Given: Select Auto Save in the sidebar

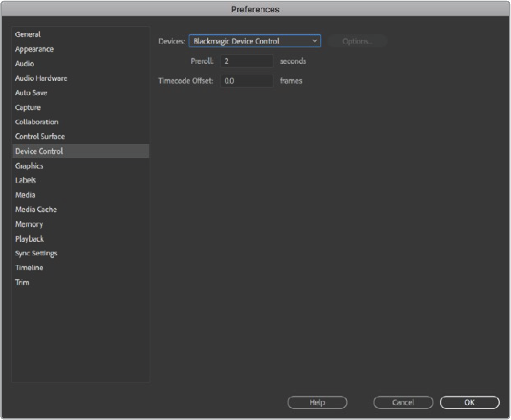Looking at the screenshot, I should [31, 93].
